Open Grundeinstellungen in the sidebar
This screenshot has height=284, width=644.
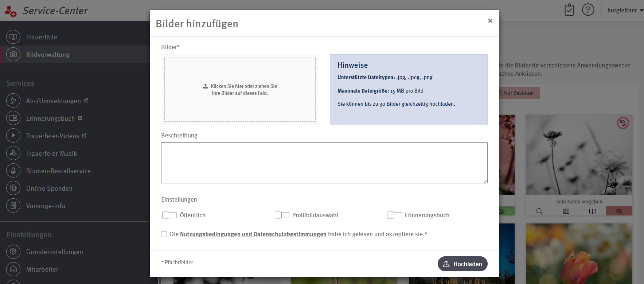[55, 252]
